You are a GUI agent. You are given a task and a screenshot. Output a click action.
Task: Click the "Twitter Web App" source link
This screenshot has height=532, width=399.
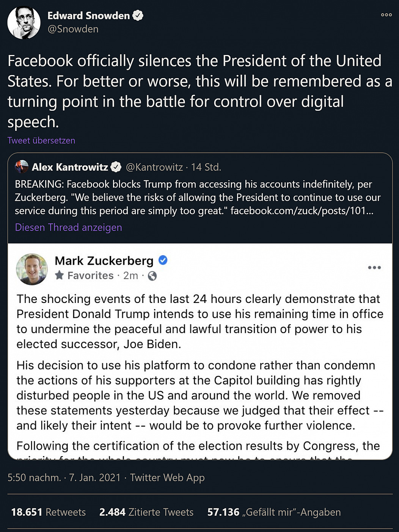click(x=167, y=477)
